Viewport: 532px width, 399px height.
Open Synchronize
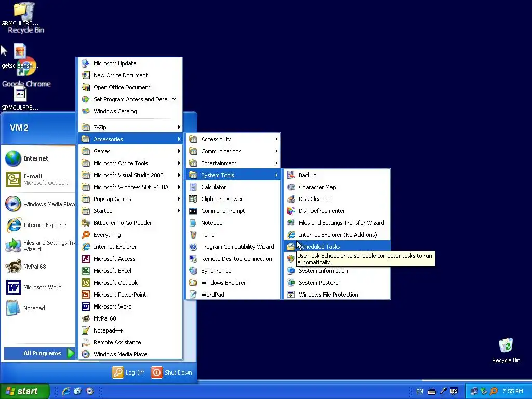click(x=233, y=270)
